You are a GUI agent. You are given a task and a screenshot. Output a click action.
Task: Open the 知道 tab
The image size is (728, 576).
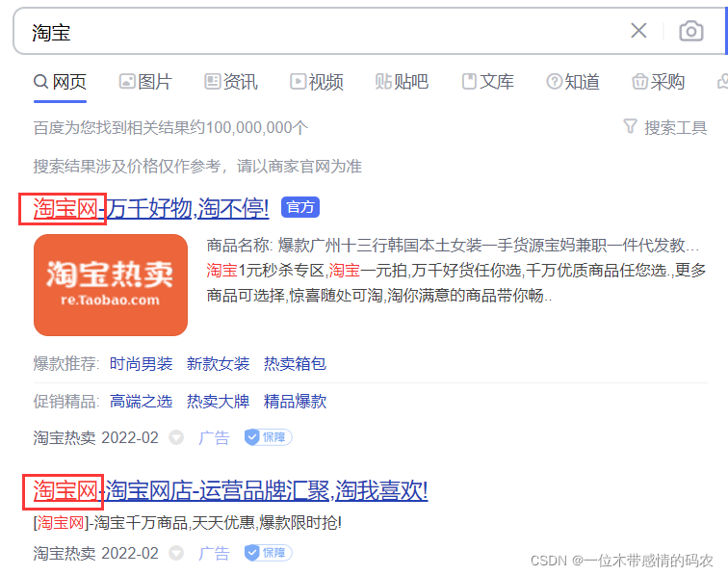point(573,82)
